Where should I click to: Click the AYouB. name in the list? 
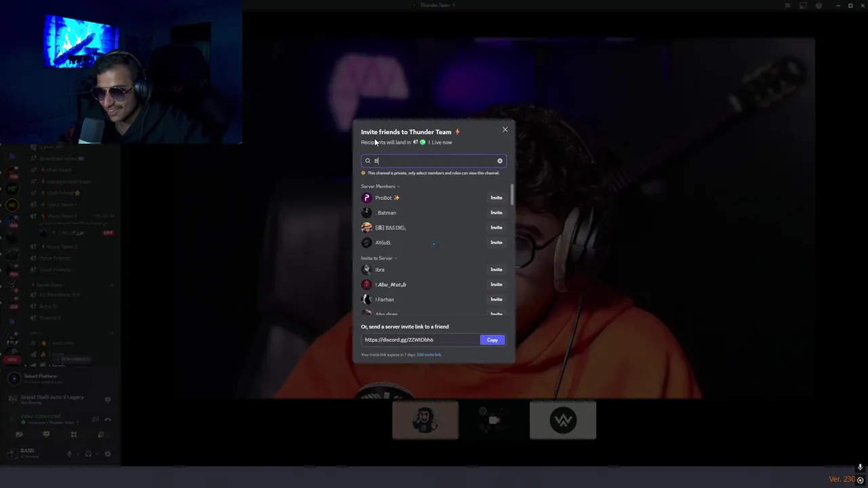point(383,243)
